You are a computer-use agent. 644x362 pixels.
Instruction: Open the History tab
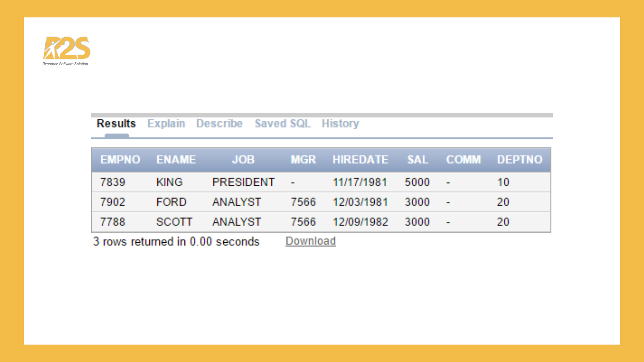coord(340,124)
